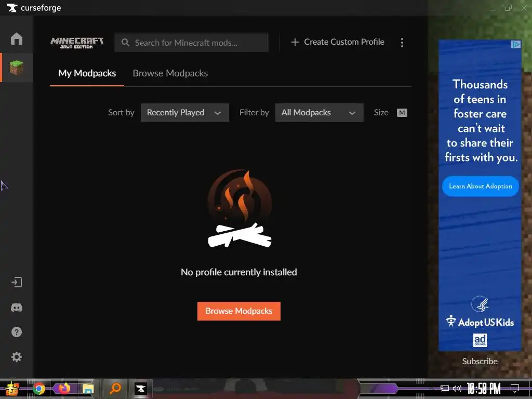This screenshot has height=399, width=532.
Task: Click the plus icon beside Create Custom Profile
Action: coord(295,42)
